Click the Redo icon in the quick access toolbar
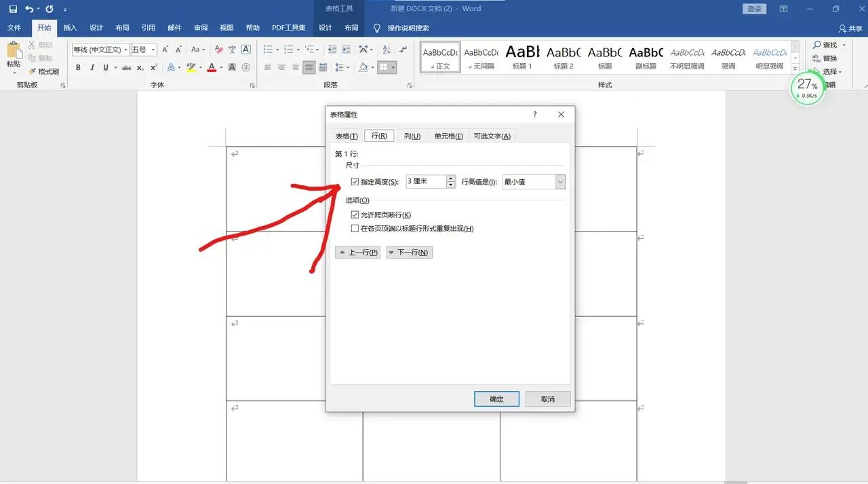This screenshot has width=868, height=484. [50, 9]
